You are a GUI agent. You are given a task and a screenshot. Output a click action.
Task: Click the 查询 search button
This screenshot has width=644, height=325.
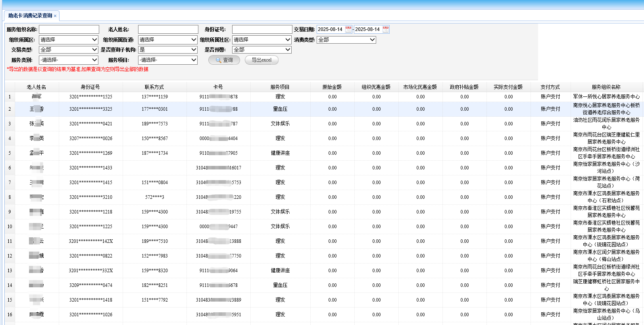(224, 60)
